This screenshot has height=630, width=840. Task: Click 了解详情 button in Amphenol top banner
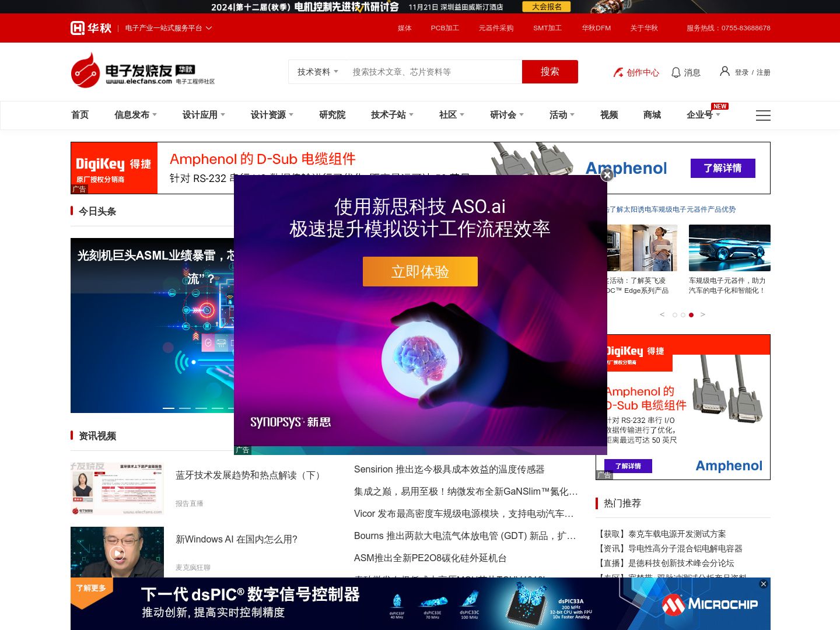(x=723, y=168)
